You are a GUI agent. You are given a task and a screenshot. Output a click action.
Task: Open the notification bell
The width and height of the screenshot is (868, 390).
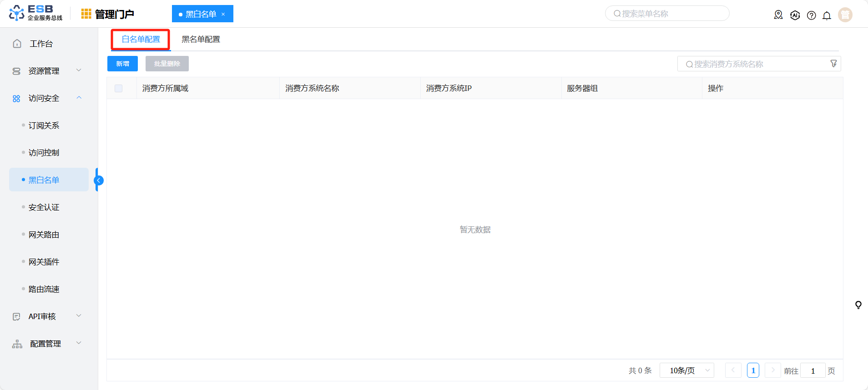point(827,15)
